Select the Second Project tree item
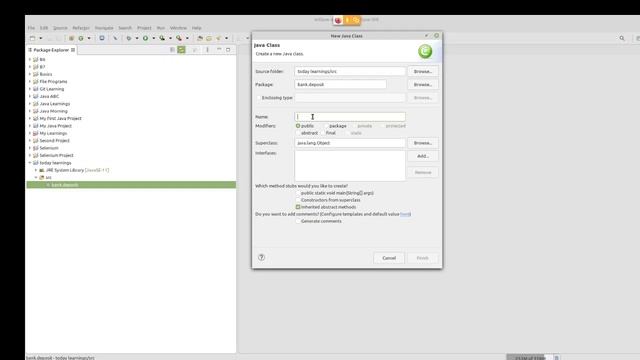 pos(54,141)
